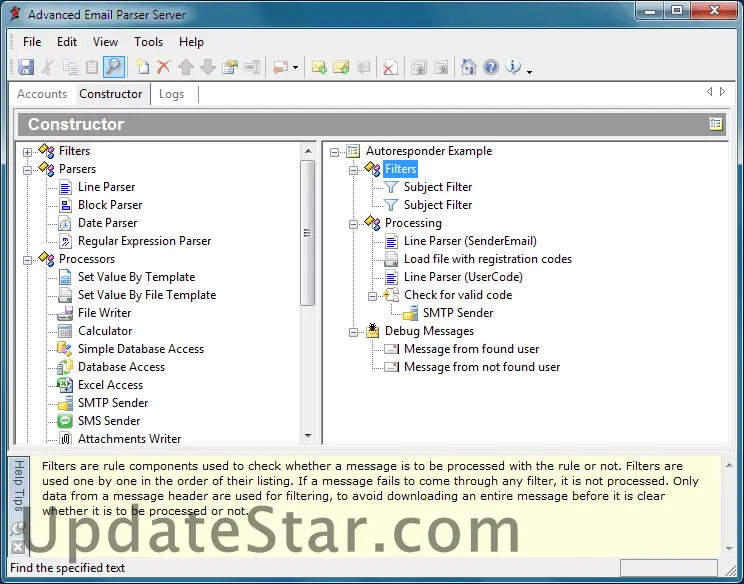Screen dimensions: 744x584
Task: Open the View menu
Action: tap(105, 42)
